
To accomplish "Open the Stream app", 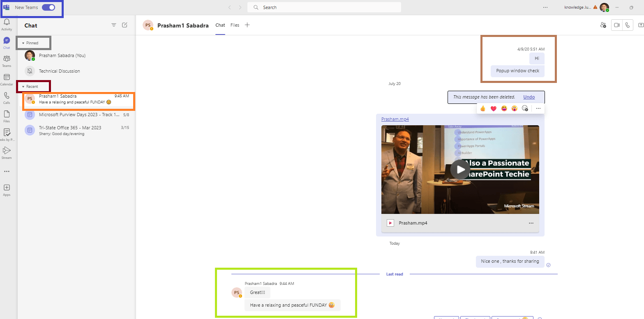I will [7, 152].
